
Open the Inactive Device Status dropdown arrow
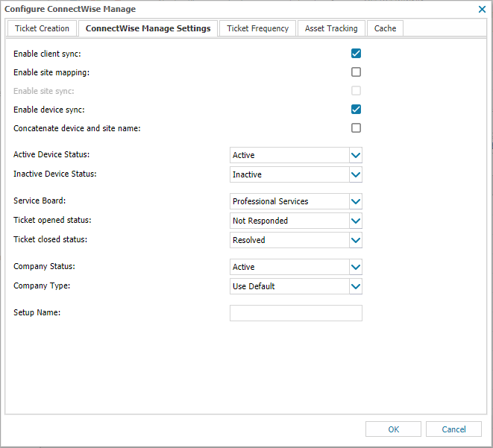(356, 174)
